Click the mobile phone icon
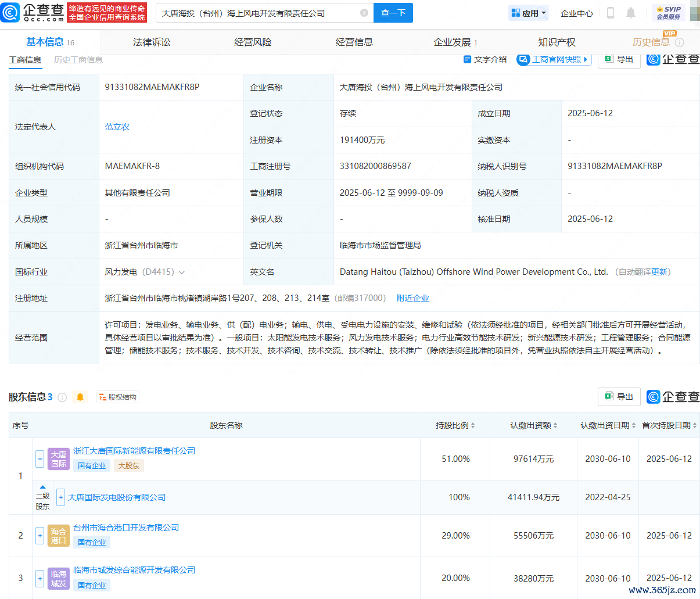The image size is (700, 599). pos(611,13)
